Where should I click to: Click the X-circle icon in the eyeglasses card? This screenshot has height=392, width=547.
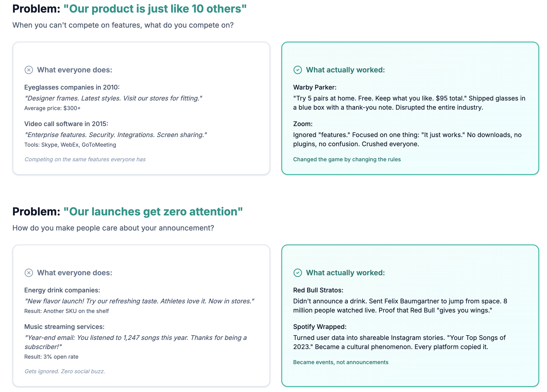pyautogui.click(x=29, y=70)
